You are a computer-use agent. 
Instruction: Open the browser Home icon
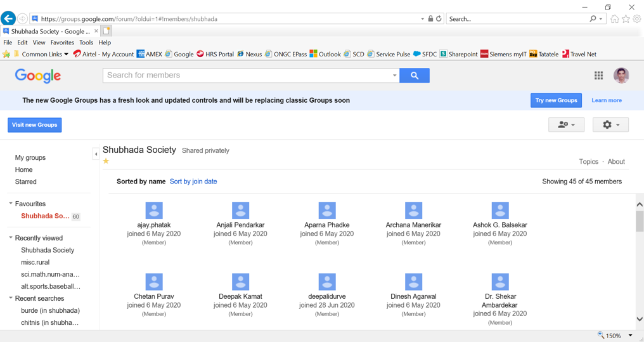(x=614, y=19)
